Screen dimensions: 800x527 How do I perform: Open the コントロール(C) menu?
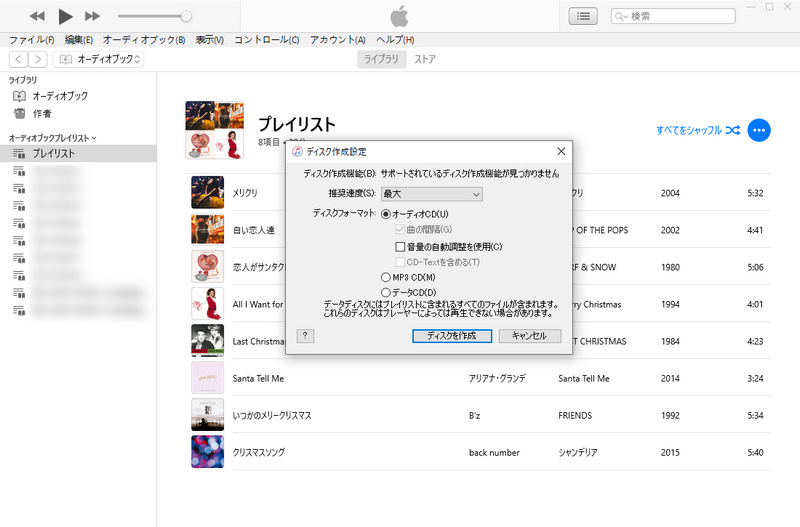(267, 40)
